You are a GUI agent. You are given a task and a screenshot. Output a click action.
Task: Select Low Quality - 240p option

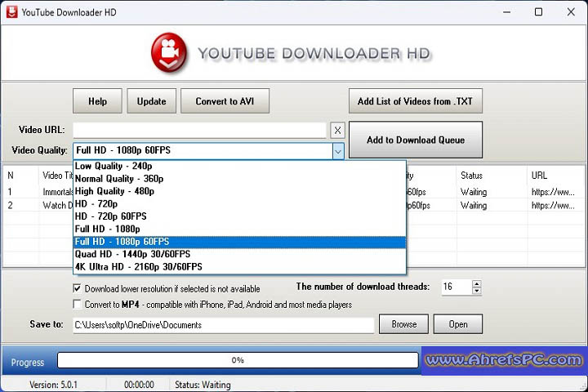click(239, 166)
